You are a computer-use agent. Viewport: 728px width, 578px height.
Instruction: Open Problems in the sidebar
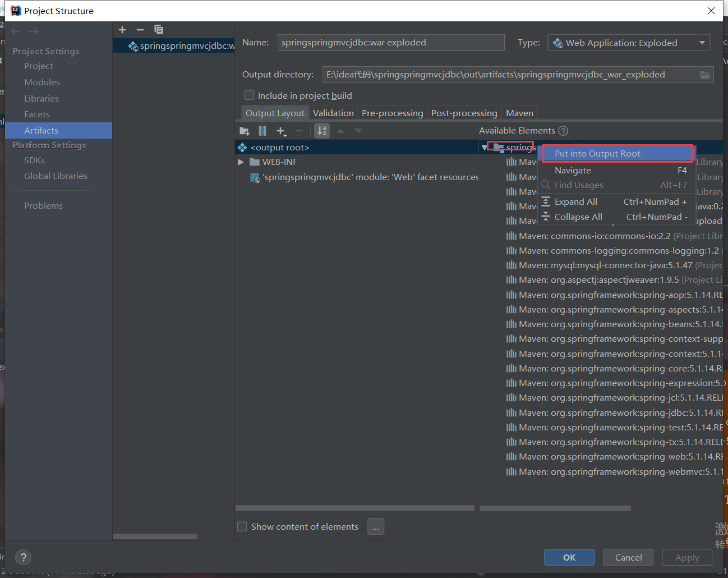(x=44, y=205)
